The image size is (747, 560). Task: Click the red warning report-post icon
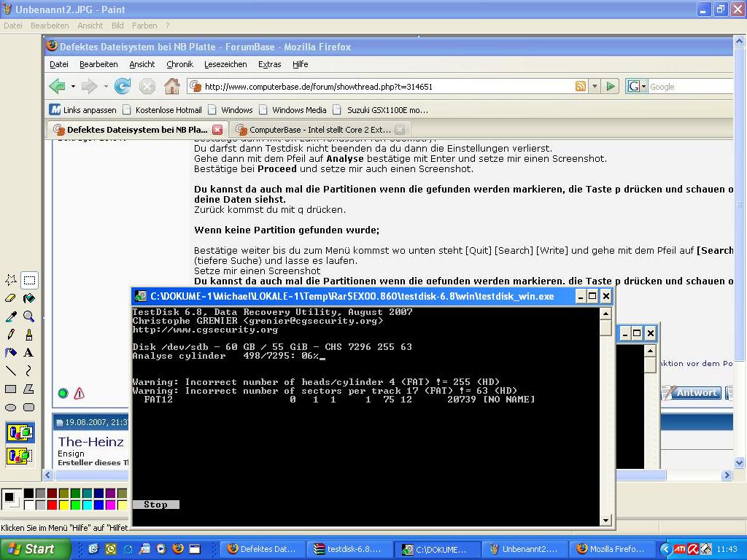click(79, 393)
